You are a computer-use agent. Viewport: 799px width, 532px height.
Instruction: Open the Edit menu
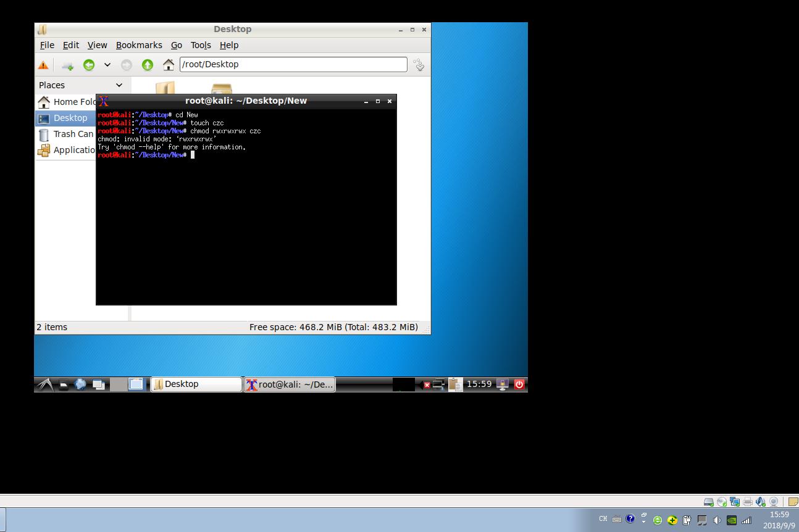pyautogui.click(x=71, y=45)
